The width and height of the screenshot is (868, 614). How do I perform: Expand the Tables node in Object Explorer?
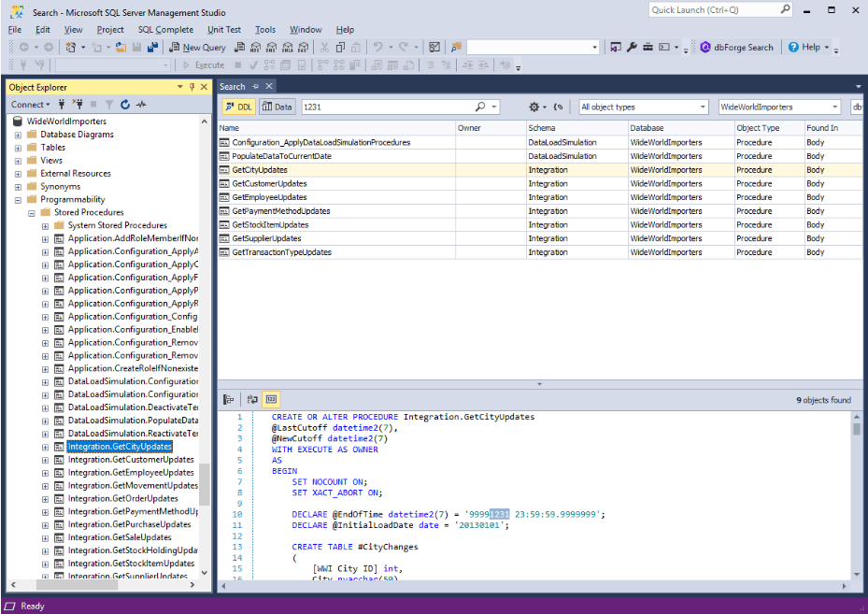tap(19, 147)
